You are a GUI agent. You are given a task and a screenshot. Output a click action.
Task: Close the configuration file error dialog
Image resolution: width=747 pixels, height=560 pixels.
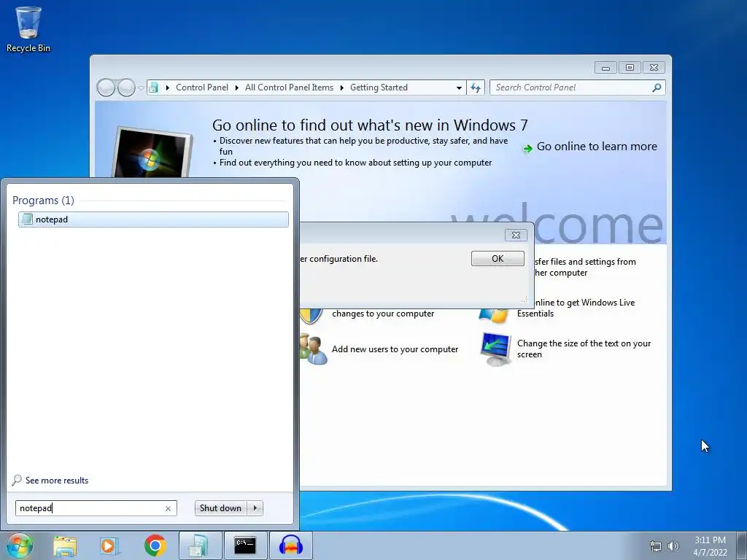coord(516,235)
